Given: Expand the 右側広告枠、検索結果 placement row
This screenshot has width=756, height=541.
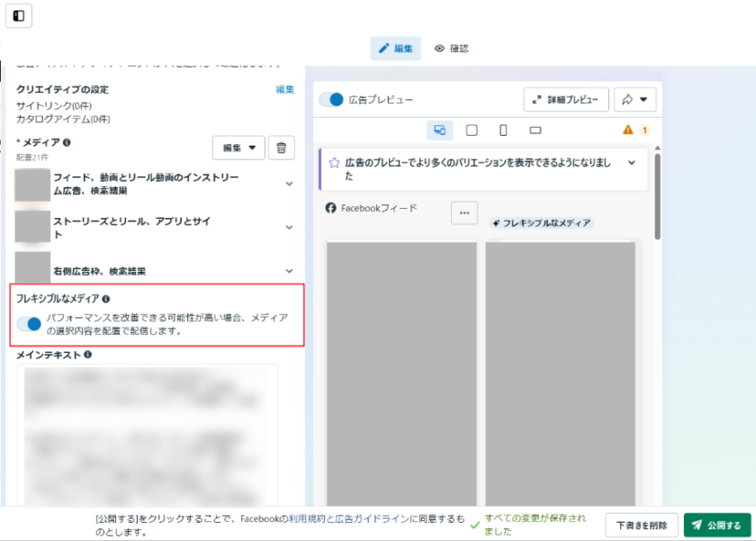Looking at the screenshot, I should tap(289, 270).
